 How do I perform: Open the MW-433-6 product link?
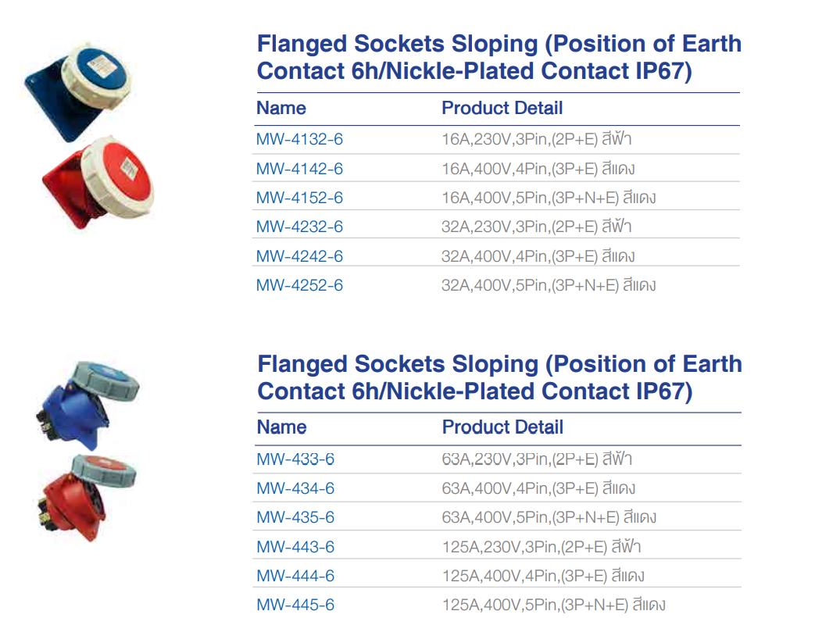295,459
